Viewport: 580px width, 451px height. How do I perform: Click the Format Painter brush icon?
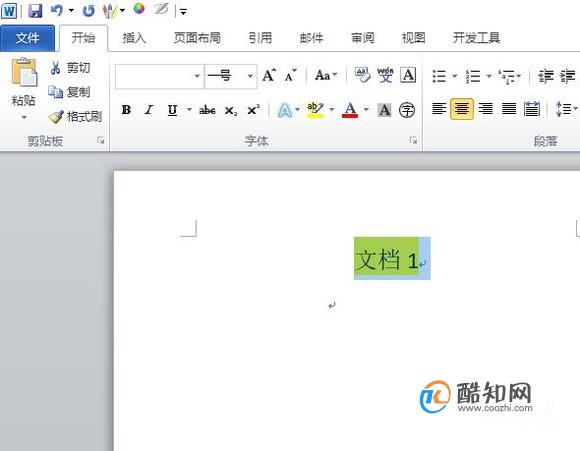(56, 117)
